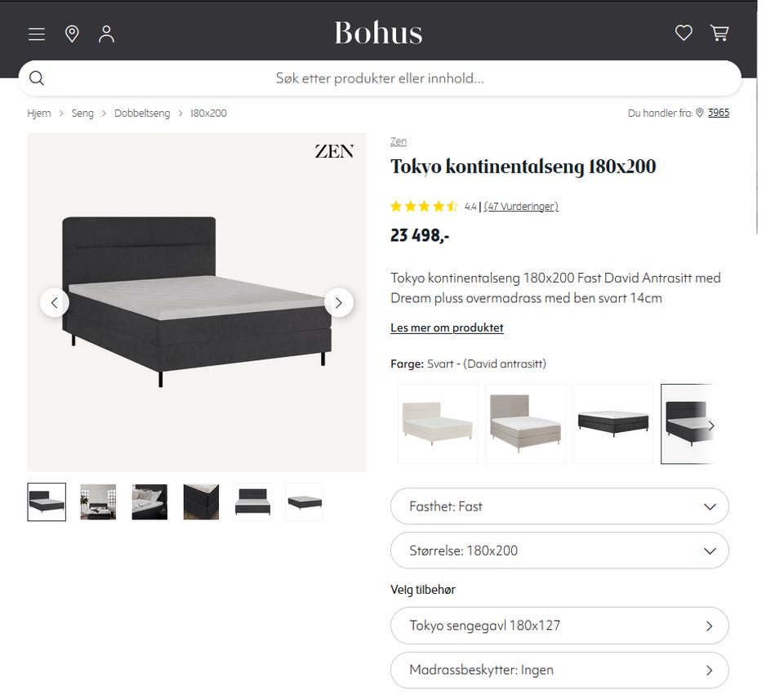The width and height of the screenshot is (784, 700).
Task: Open Madrassbeskytter: Ingen accessory option
Action: click(559, 670)
